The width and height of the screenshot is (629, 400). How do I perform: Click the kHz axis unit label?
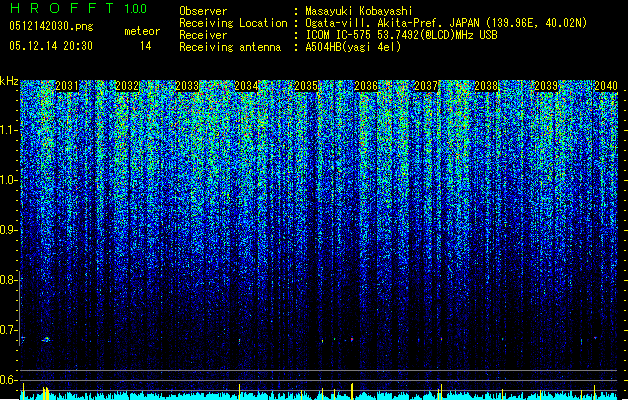point(9,81)
